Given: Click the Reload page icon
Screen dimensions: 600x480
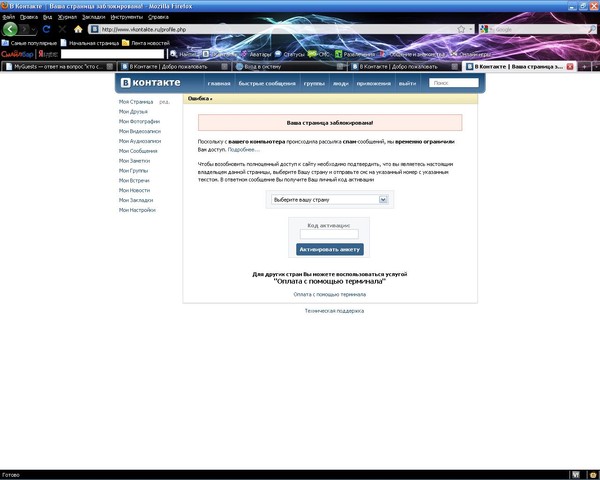Looking at the screenshot, I should point(47,29).
